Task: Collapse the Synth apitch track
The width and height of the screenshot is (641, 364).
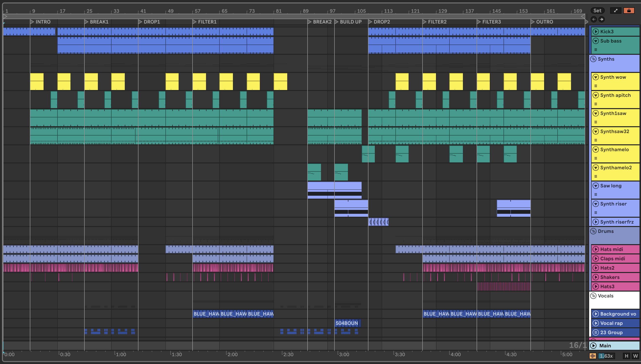Action: (x=596, y=95)
